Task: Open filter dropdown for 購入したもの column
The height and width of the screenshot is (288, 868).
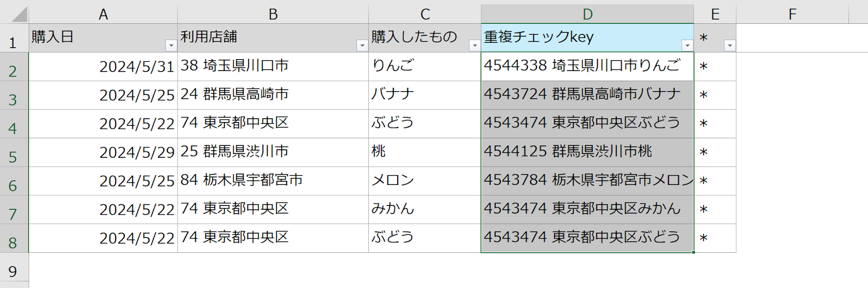Action: tap(474, 46)
